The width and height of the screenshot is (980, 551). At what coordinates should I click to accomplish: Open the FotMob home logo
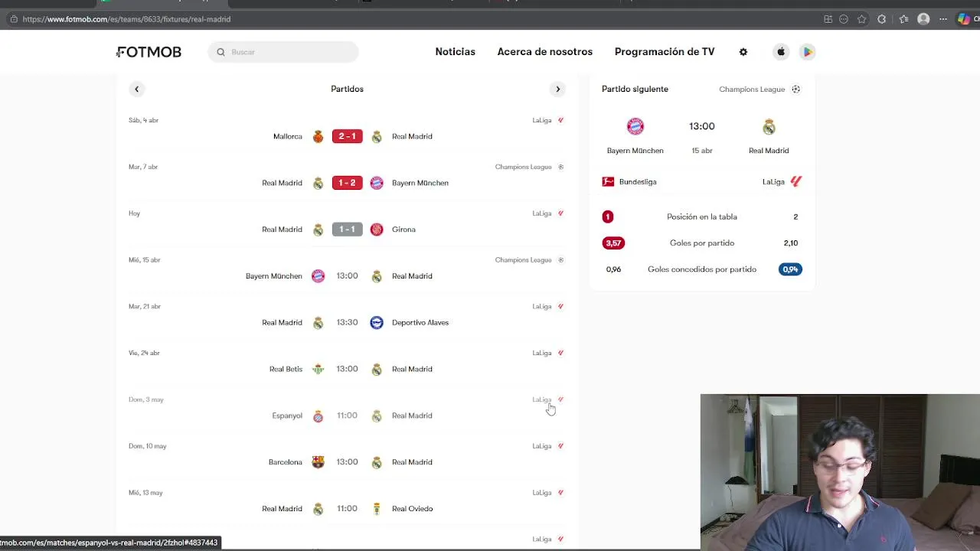149,52
